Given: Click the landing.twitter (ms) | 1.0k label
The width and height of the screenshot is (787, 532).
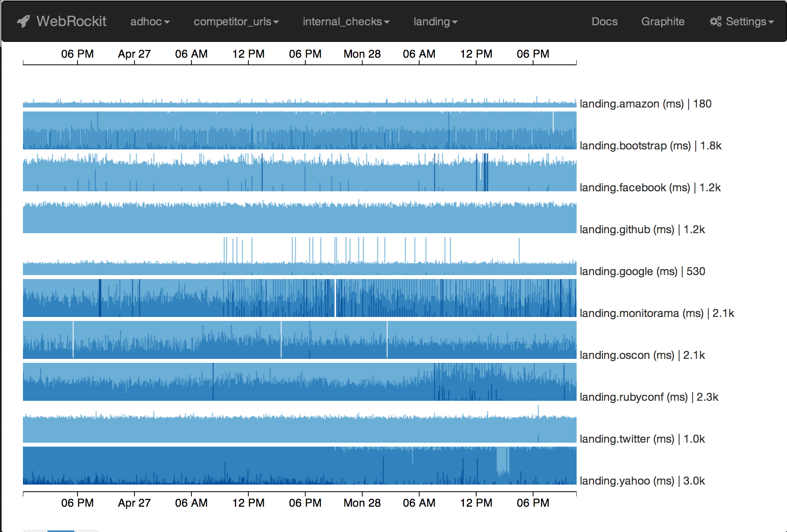Looking at the screenshot, I should [642, 439].
